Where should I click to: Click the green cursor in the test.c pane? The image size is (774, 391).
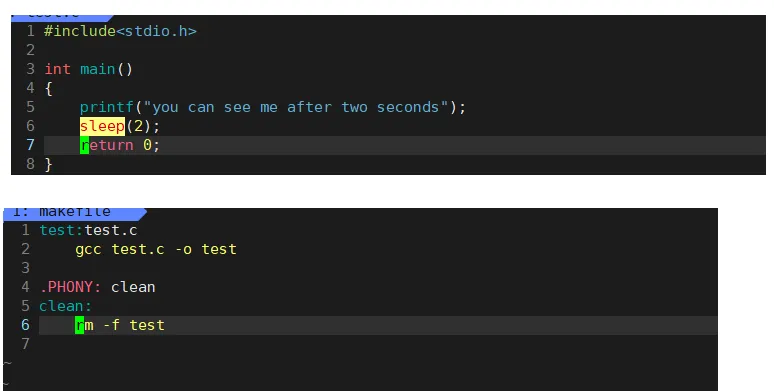coord(84,145)
